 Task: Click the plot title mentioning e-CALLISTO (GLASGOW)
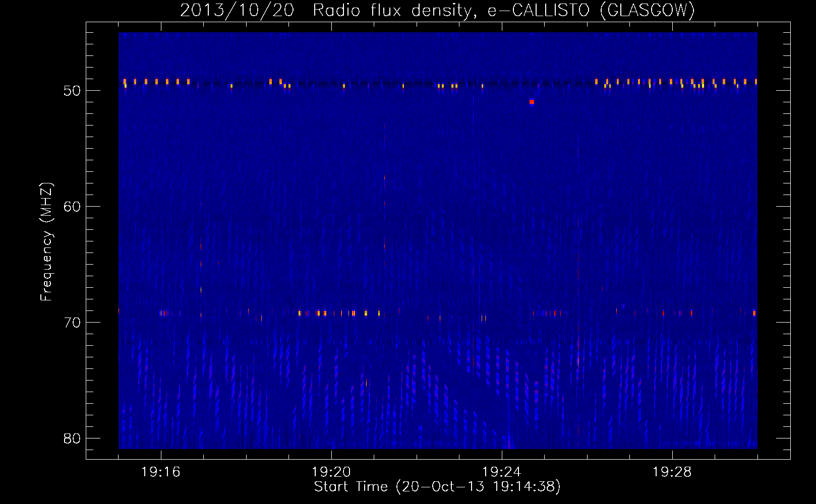(x=437, y=10)
